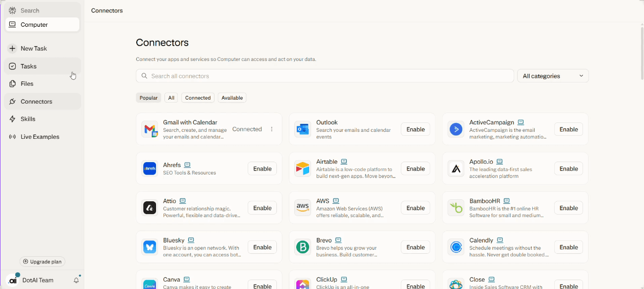Click the badge icon beside Apollo.io
This screenshot has width=644, height=289.
[500, 162]
